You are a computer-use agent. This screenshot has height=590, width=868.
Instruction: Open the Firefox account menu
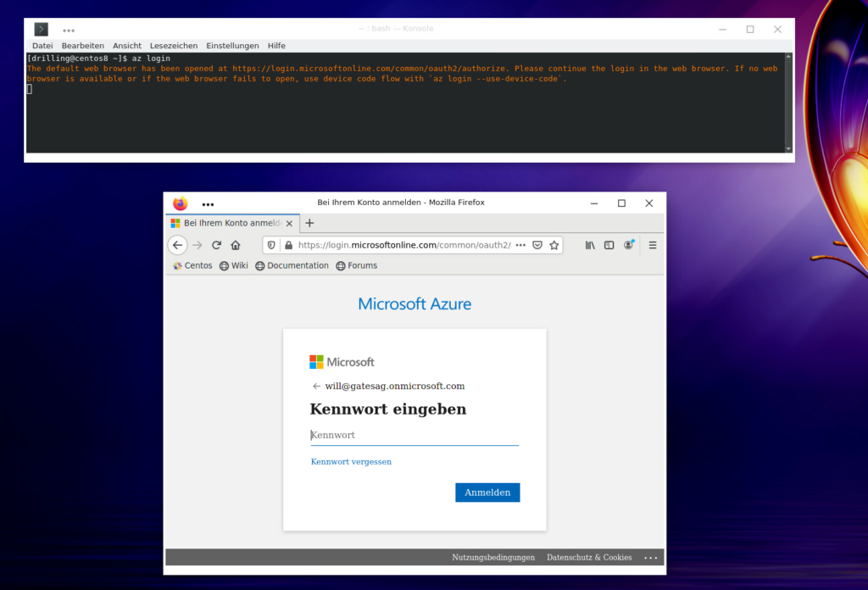628,245
